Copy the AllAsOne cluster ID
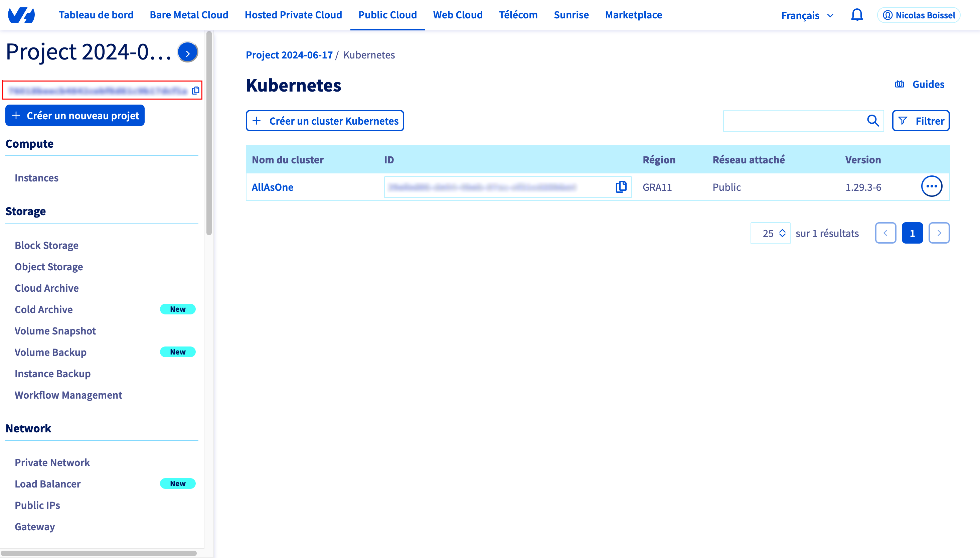 [x=621, y=187]
